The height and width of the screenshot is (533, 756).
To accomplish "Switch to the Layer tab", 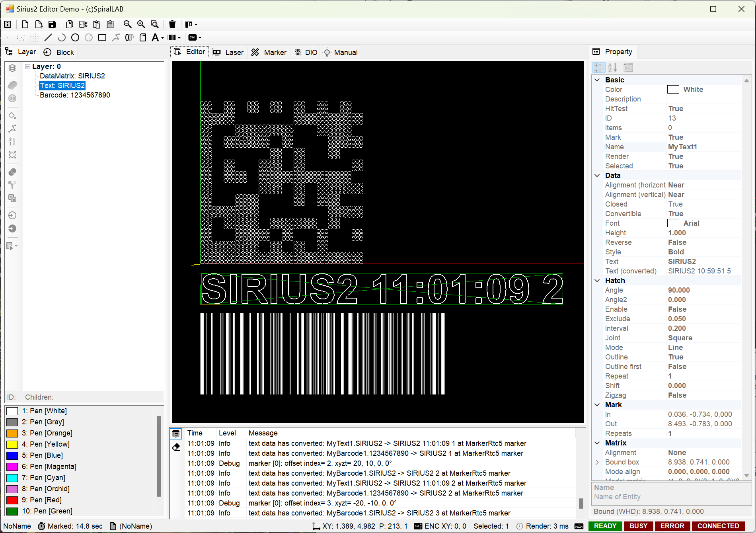I will click(x=21, y=52).
